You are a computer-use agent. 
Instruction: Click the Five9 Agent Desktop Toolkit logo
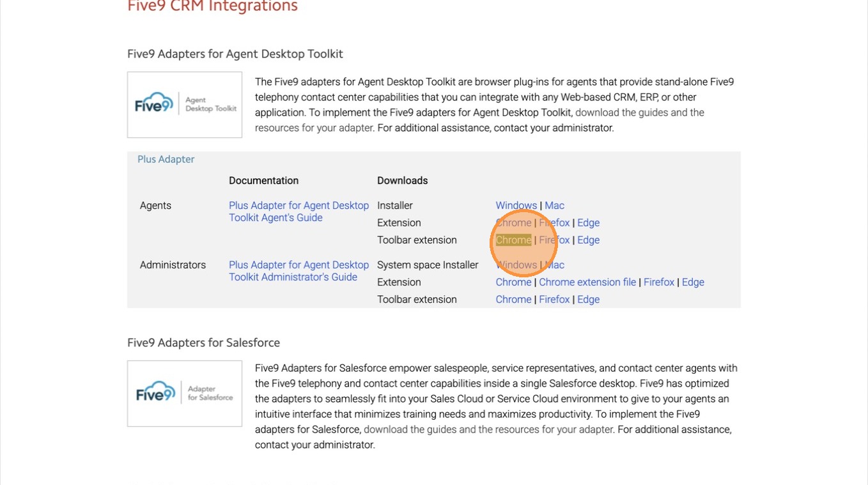(x=185, y=105)
